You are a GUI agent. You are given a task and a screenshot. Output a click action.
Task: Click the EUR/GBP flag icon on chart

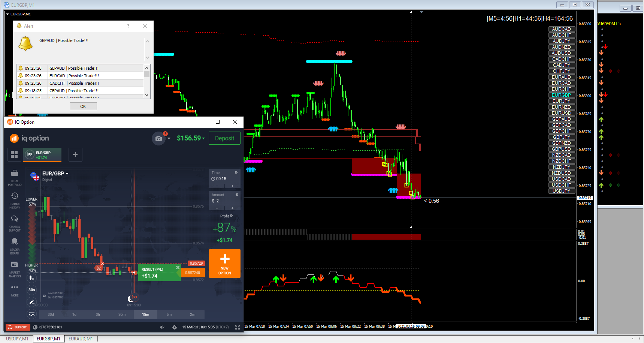(x=35, y=176)
